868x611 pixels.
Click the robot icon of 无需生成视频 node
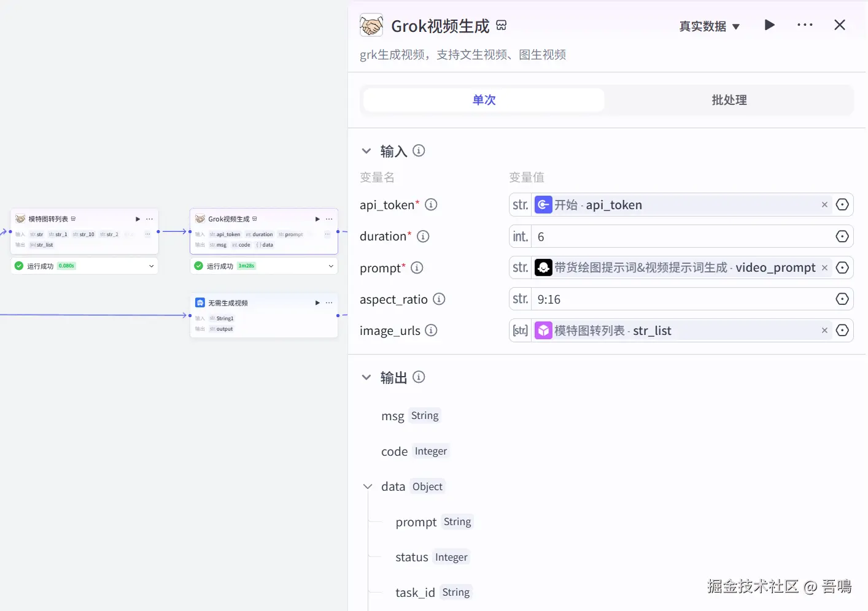pyautogui.click(x=200, y=302)
